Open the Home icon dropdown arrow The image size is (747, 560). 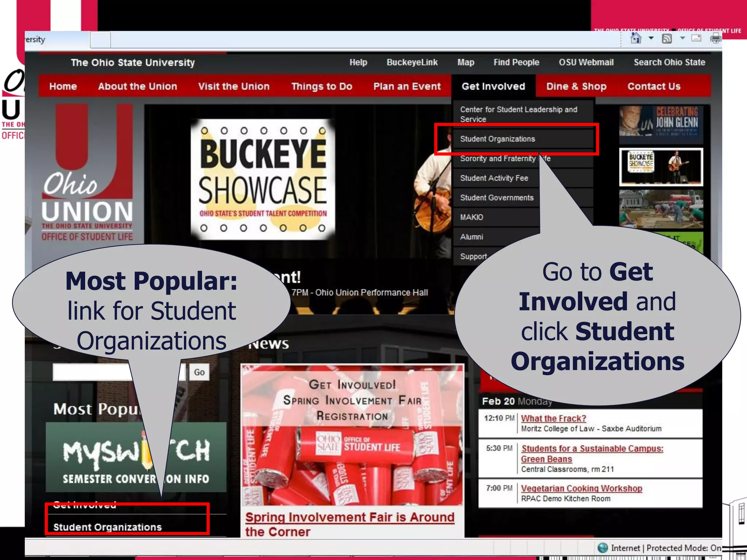coord(651,38)
